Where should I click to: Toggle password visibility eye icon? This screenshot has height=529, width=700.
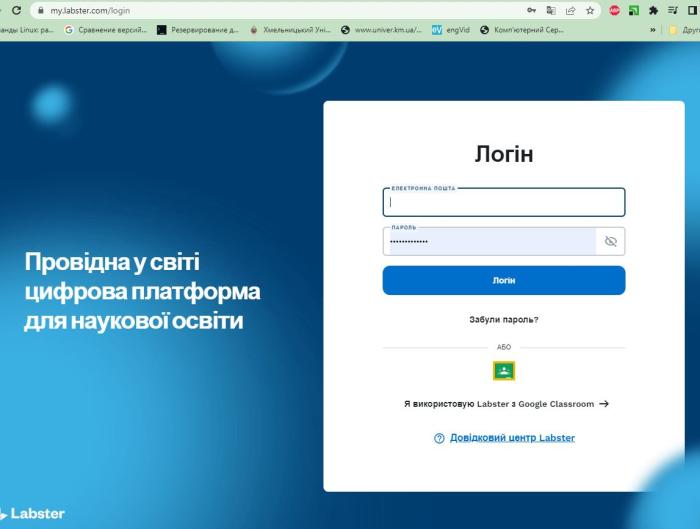pyautogui.click(x=610, y=242)
